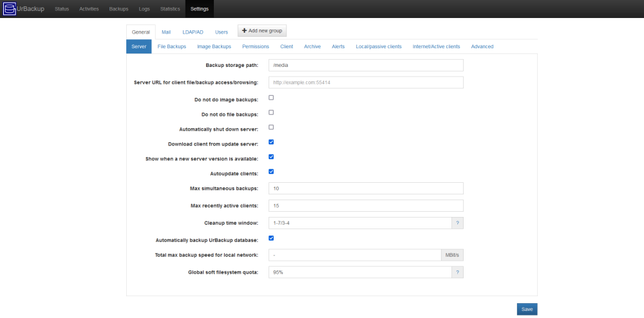Open the Backups page

click(x=118, y=9)
